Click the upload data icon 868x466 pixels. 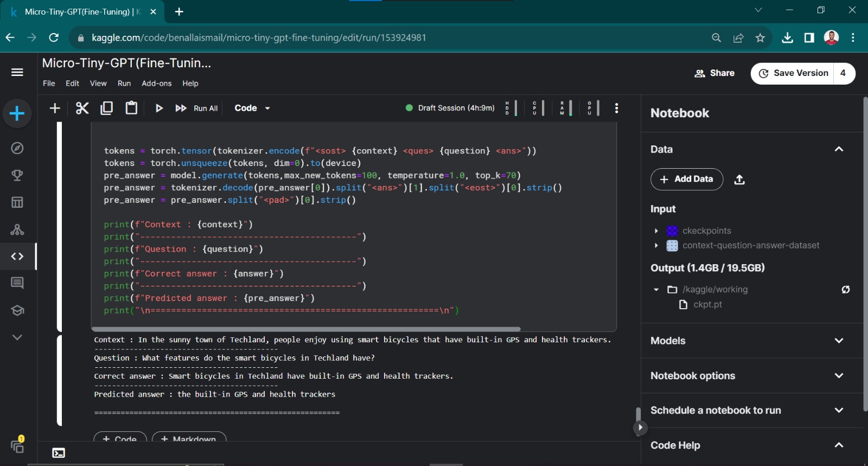(x=739, y=180)
